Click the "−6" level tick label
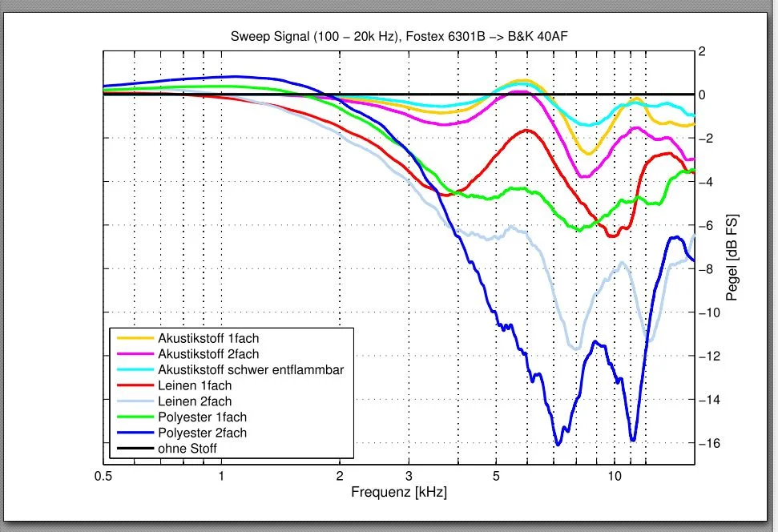 [706, 226]
